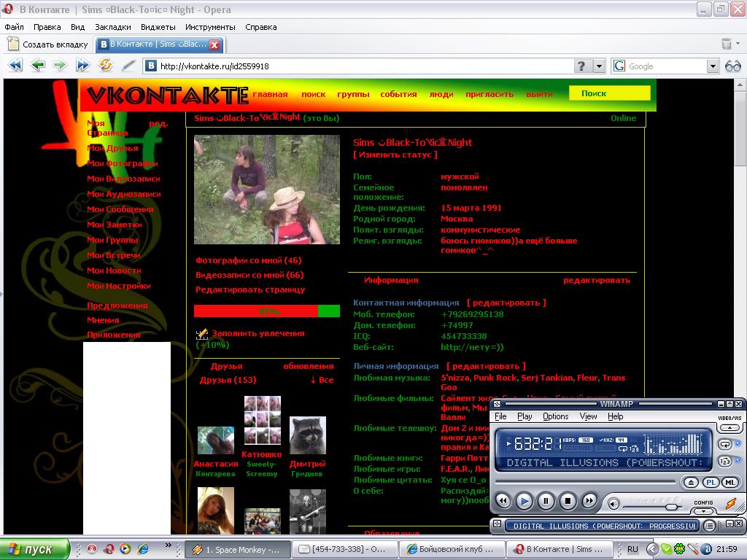Open the Файл menu in Opera

click(x=15, y=27)
